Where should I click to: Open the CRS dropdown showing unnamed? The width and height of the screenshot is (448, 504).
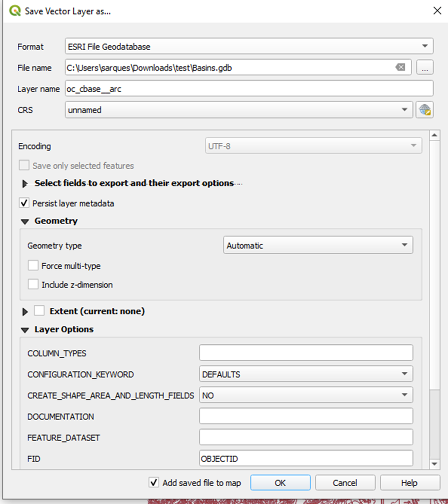point(239,110)
